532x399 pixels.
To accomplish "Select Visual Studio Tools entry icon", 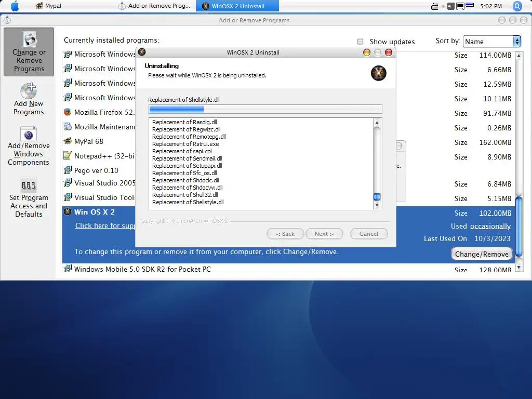I will (x=68, y=197).
